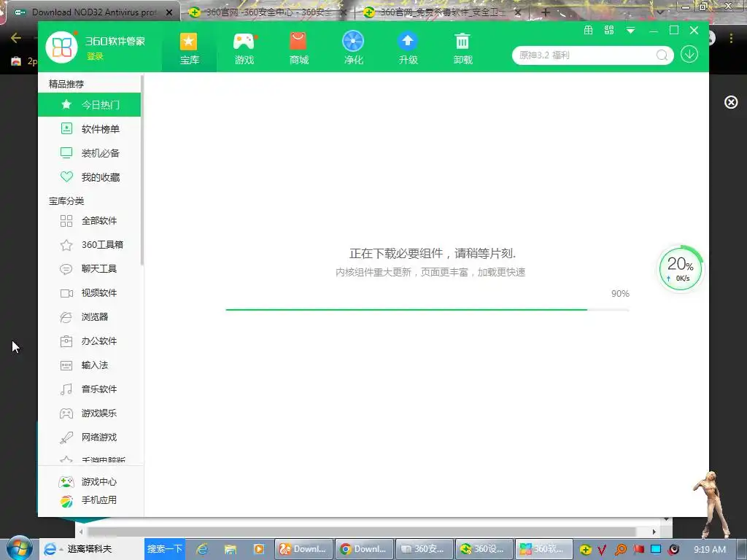Click the 360软件管家 logo icon
The image size is (747, 560).
(x=61, y=47)
